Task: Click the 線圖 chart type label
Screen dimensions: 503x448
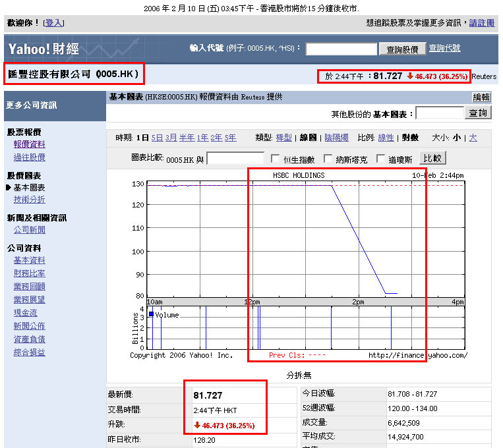Action: click(x=308, y=138)
